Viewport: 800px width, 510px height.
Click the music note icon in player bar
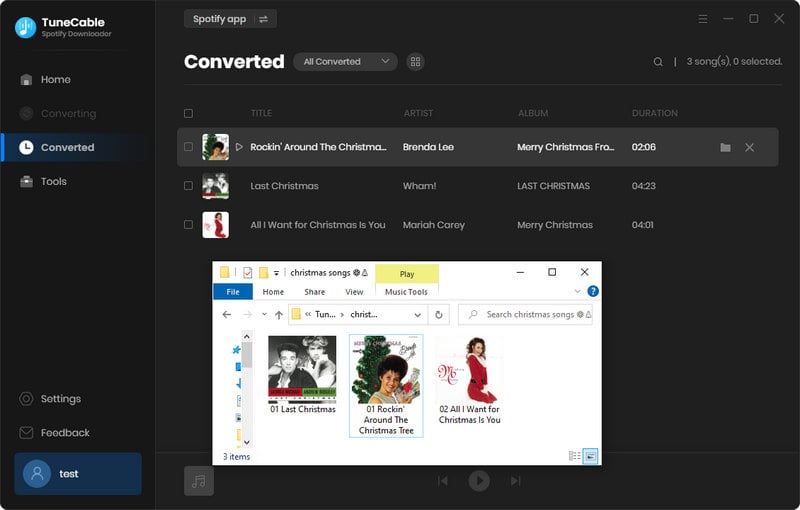click(199, 481)
